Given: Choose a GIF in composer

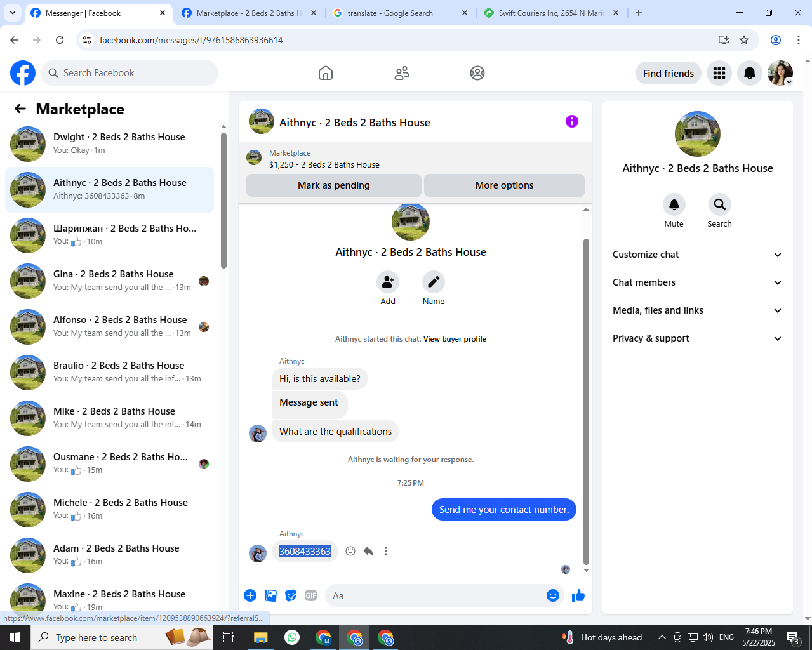Looking at the screenshot, I should pos(311,595).
